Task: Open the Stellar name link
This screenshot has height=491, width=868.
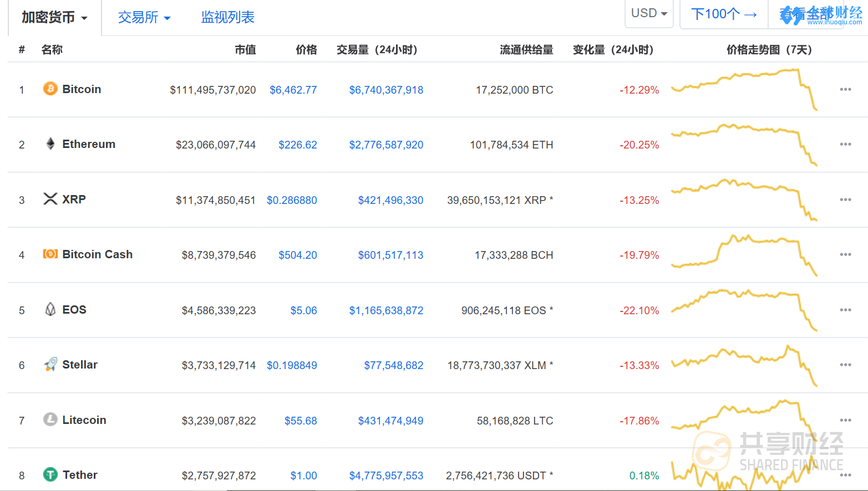Action: coord(80,365)
